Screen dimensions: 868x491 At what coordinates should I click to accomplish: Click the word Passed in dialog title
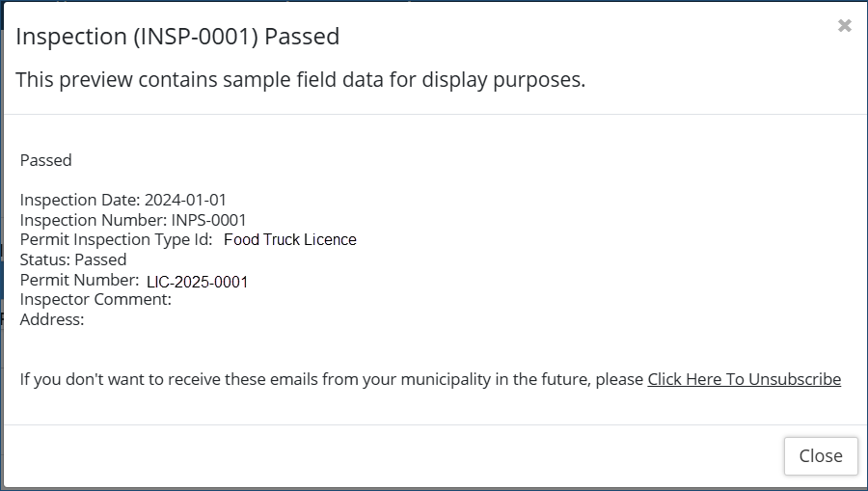click(302, 37)
